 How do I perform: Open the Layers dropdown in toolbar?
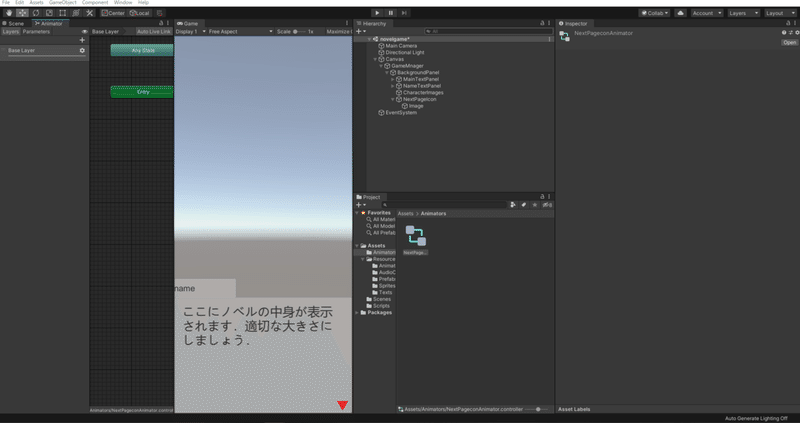(x=743, y=13)
